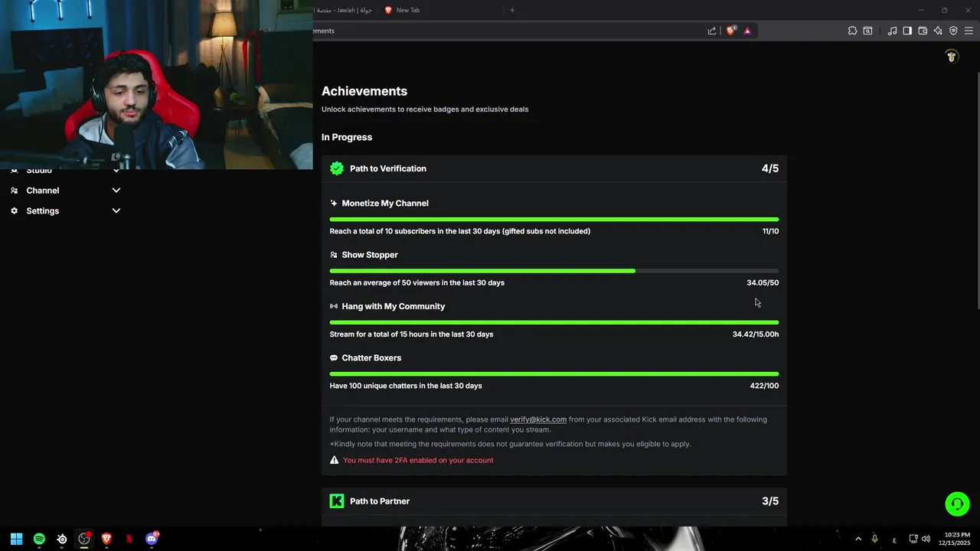Toggle the browser sidebar panel icon
The height and width of the screenshot is (551, 980).
(907, 31)
